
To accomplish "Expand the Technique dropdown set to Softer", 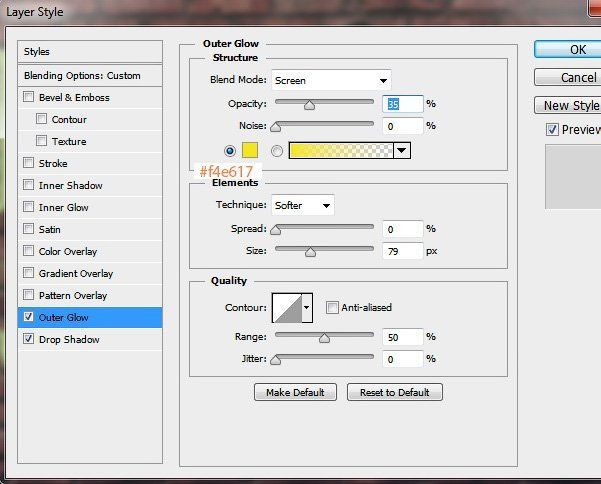I will [x=303, y=205].
